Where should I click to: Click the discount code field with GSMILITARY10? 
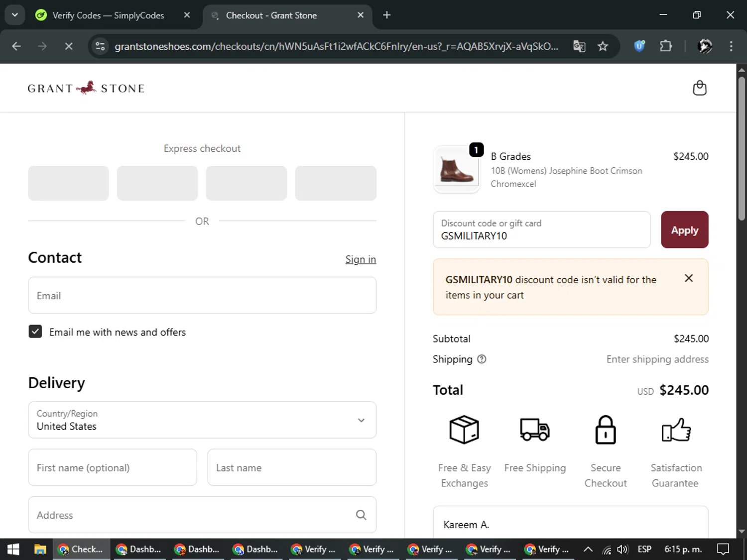tap(542, 229)
